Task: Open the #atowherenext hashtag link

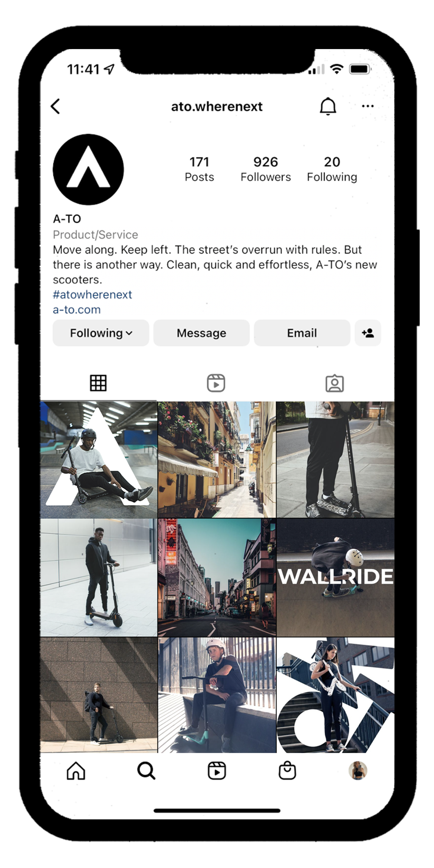Action: pos(92,295)
